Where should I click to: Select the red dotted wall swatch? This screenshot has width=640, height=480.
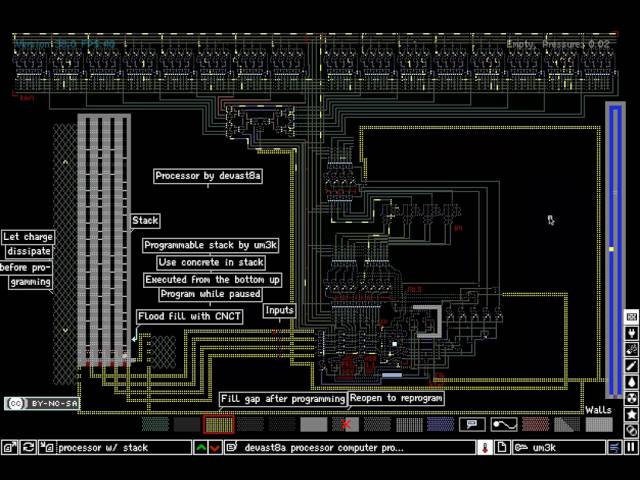[x=536, y=424]
